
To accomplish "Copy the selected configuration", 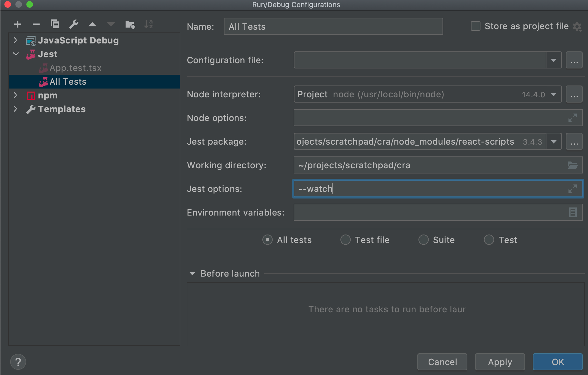I will tap(55, 24).
